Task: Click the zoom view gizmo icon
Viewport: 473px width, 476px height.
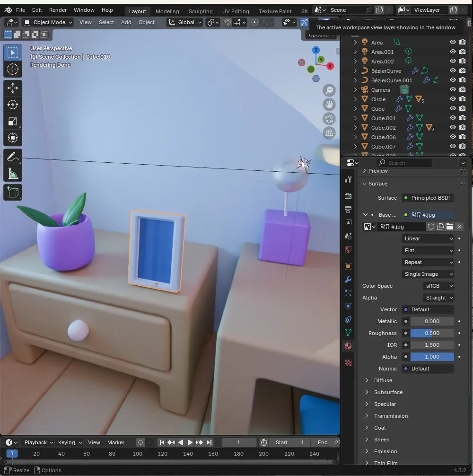Action: 329,90
